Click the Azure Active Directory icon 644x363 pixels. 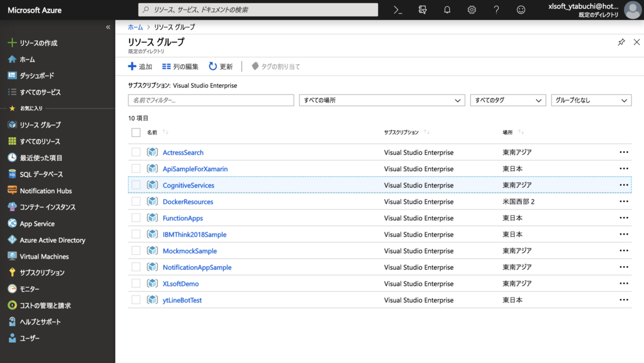click(12, 240)
